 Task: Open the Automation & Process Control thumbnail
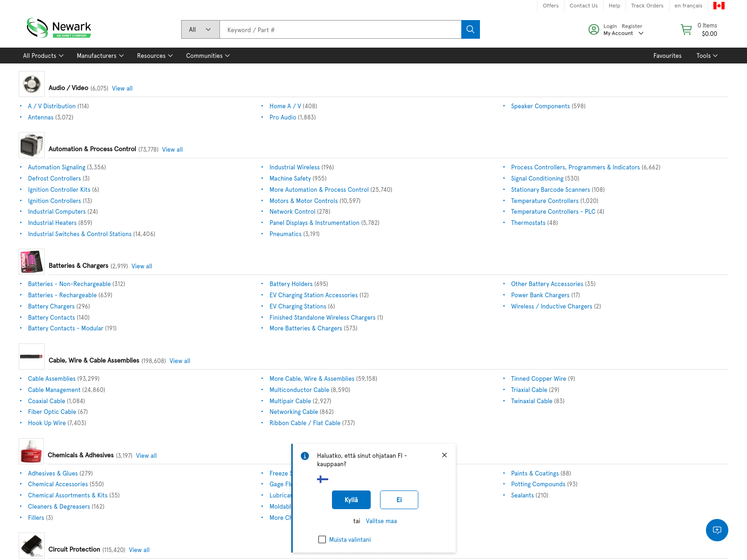(32, 145)
